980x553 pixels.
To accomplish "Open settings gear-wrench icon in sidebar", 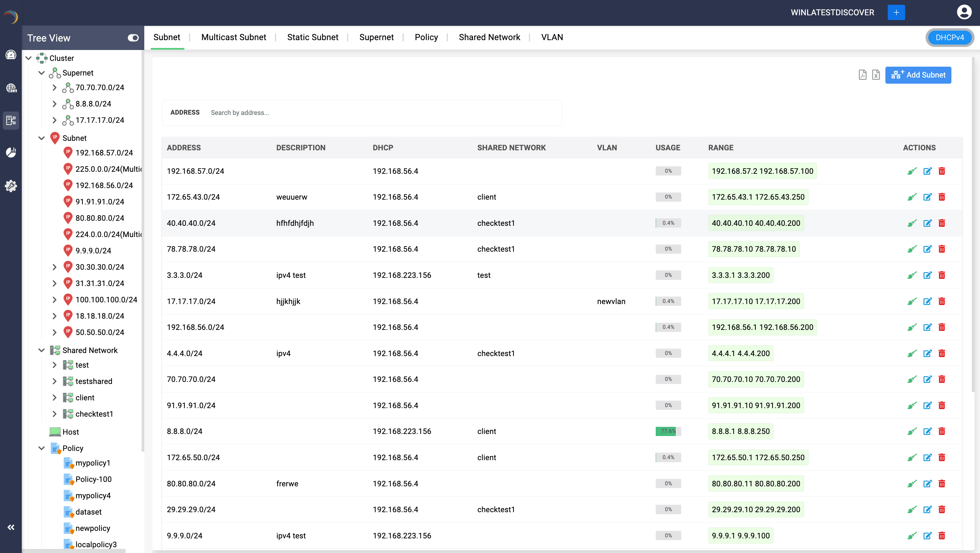I will [11, 186].
